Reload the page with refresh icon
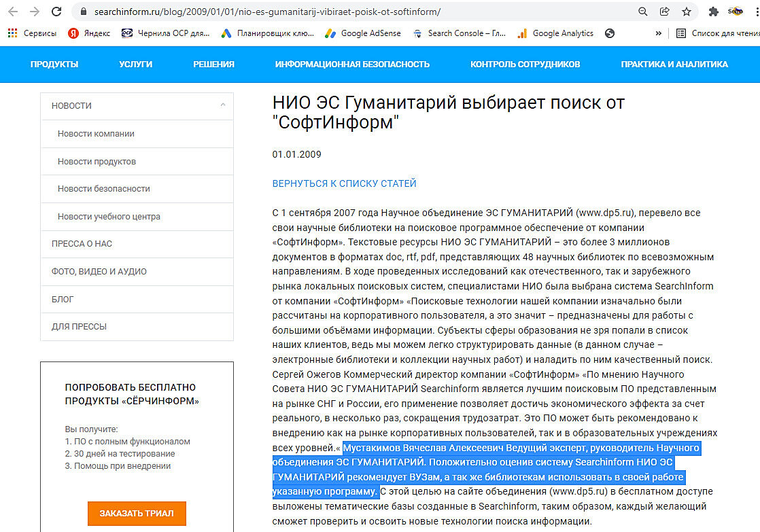Image resolution: width=760 pixels, height=532 pixels. point(56,12)
